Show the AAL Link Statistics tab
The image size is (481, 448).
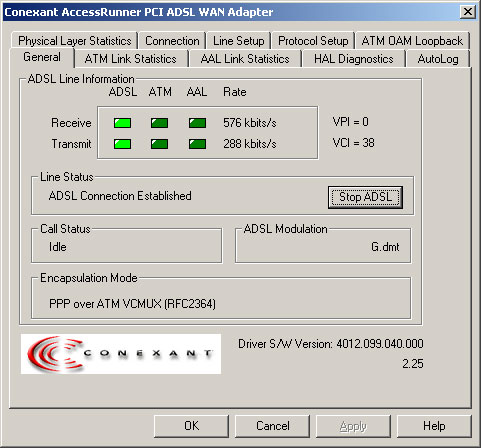[x=245, y=59]
